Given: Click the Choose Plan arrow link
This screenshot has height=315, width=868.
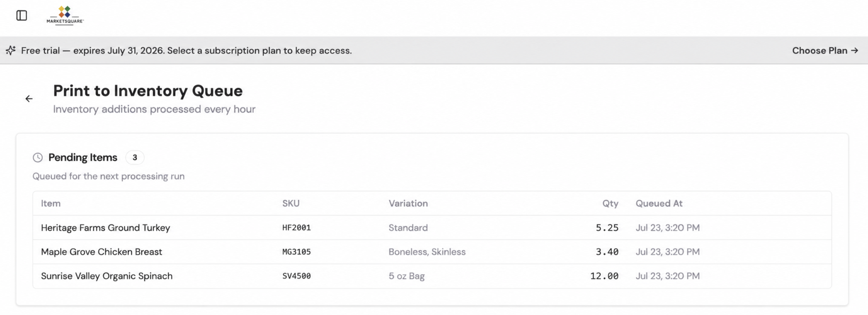Looking at the screenshot, I should coord(825,50).
